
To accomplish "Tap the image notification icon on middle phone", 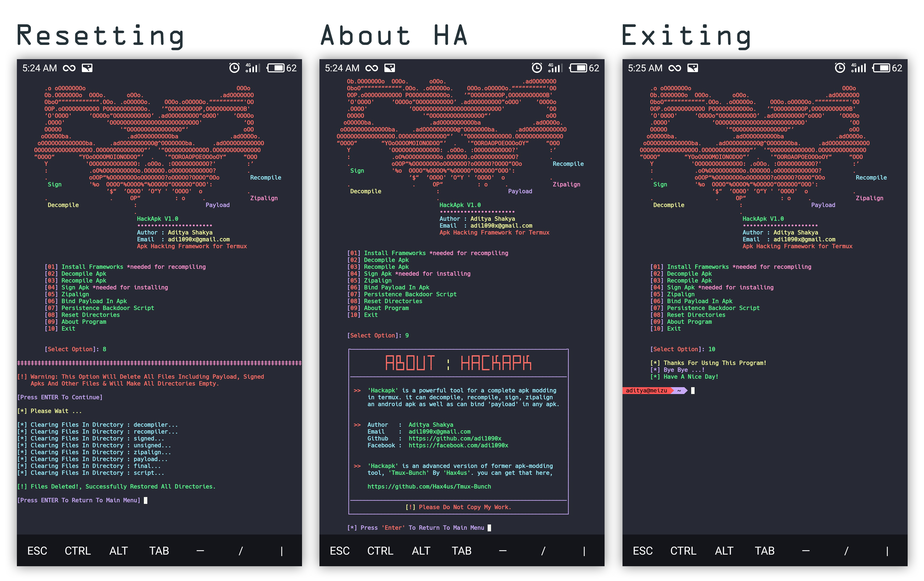I will pyautogui.click(x=389, y=68).
